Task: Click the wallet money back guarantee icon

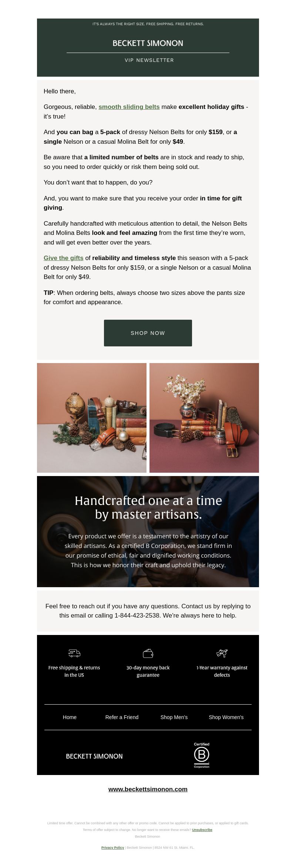Action: point(148,653)
